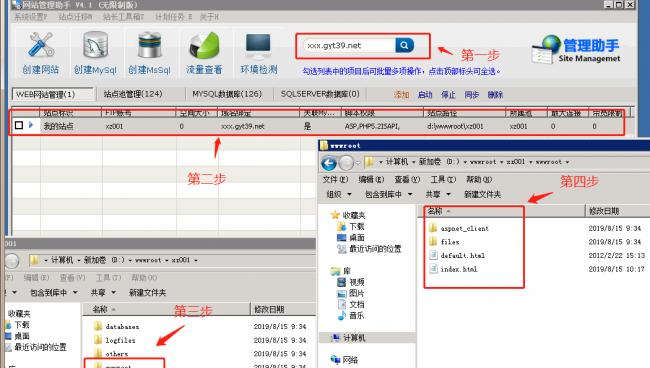Open 桌面 in wwwroot window favorites

[x=351, y=237]
